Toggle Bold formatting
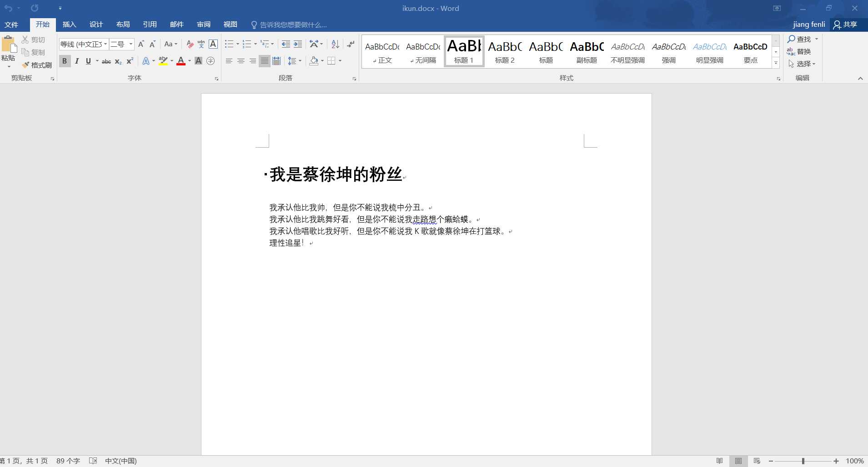Screen dimensions: 868x467 click(x=65, y=61)
